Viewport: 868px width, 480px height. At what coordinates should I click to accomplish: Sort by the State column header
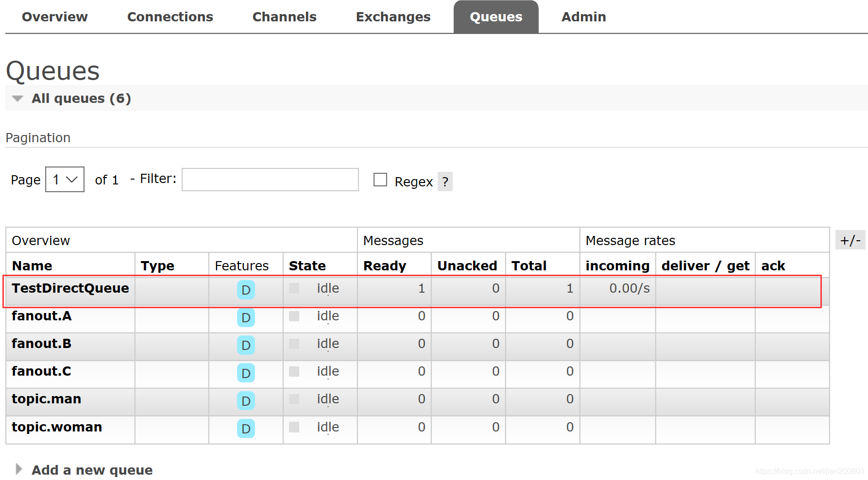coord(307,266)
